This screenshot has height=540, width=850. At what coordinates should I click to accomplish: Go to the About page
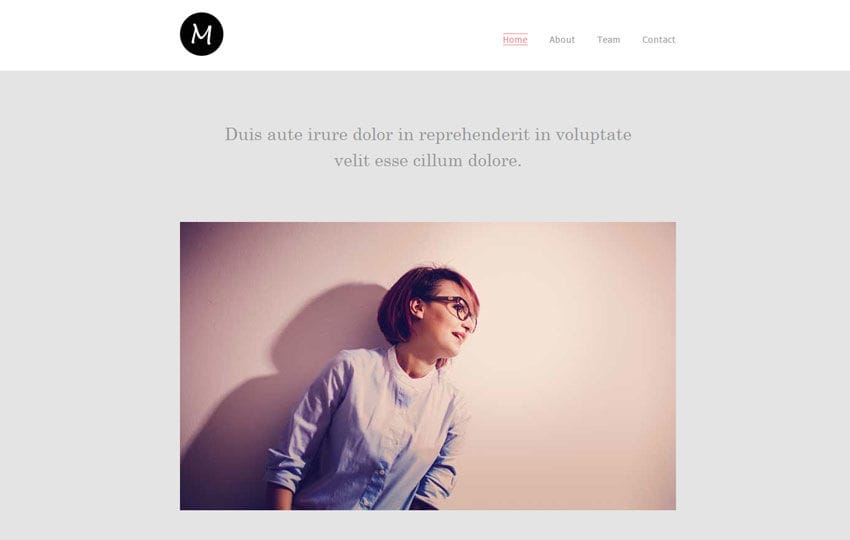pyautogui.click(x=562, y=40)
